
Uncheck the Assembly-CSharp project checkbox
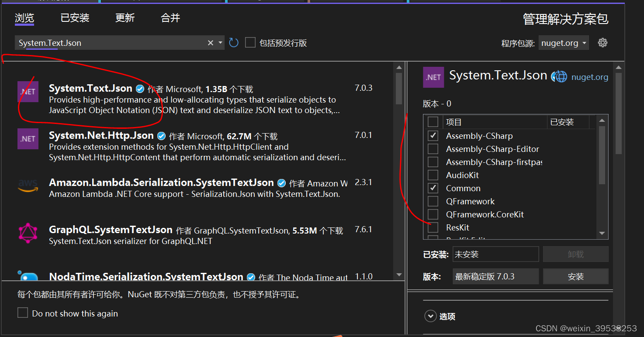pyautogui.click(x=433, y=136)
